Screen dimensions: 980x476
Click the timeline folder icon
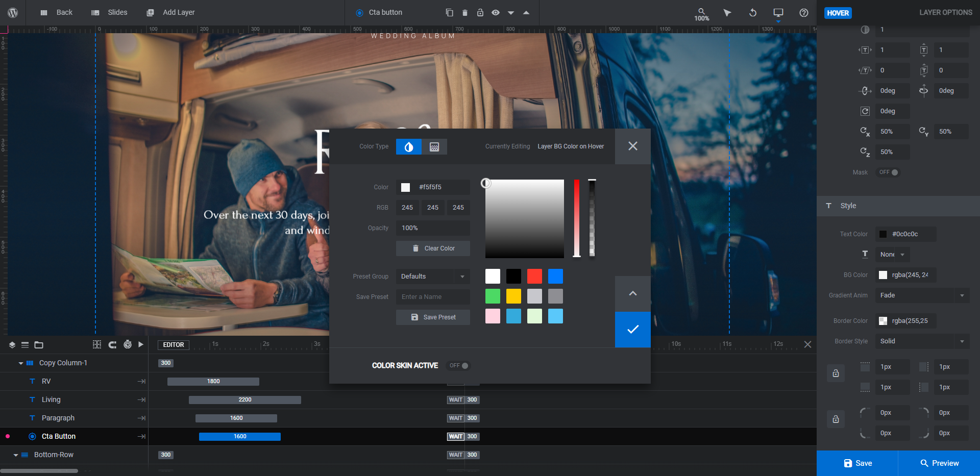pos(39,345)
